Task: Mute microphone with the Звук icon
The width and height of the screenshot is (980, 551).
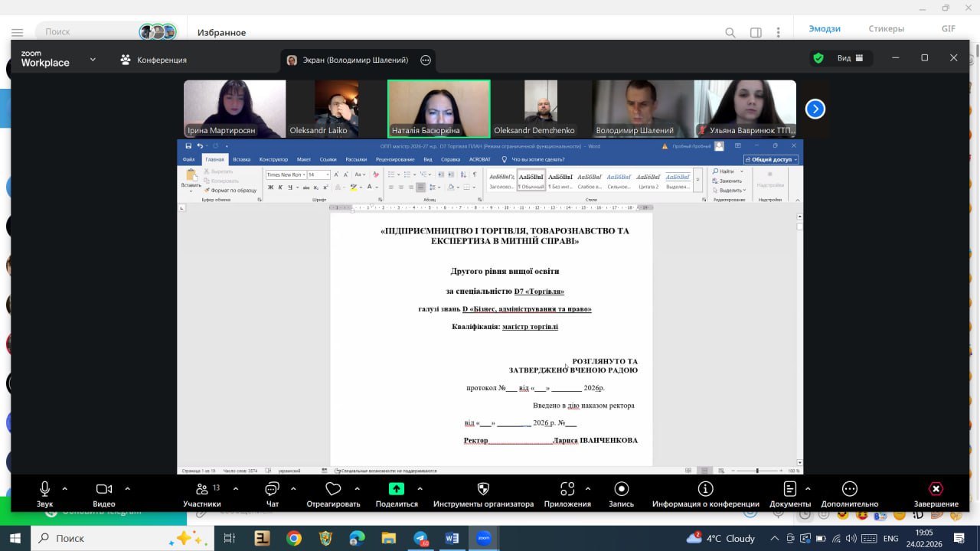Action: pyautogui.click(x=44, y=490)
